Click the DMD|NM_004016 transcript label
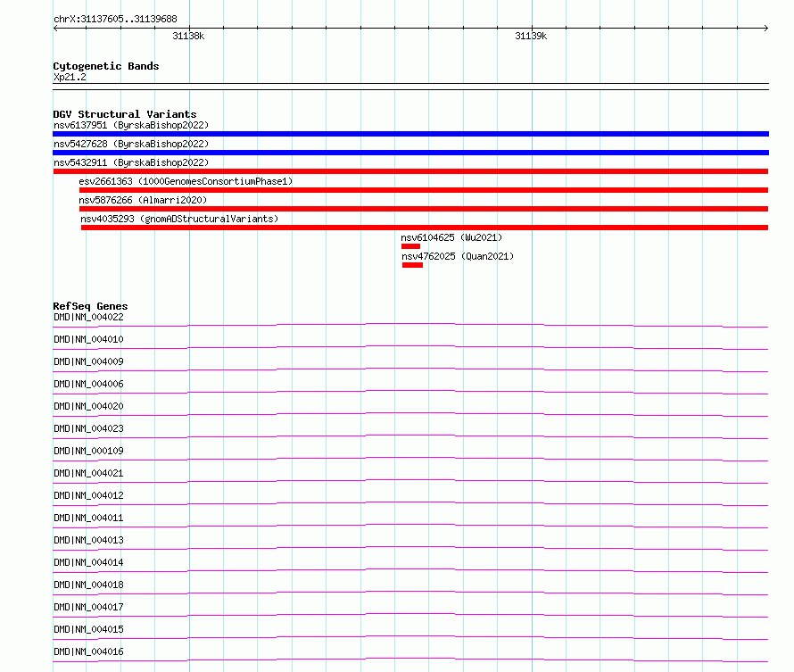The height and width of the screenshot is (672, 794). [x=88, y=651]
